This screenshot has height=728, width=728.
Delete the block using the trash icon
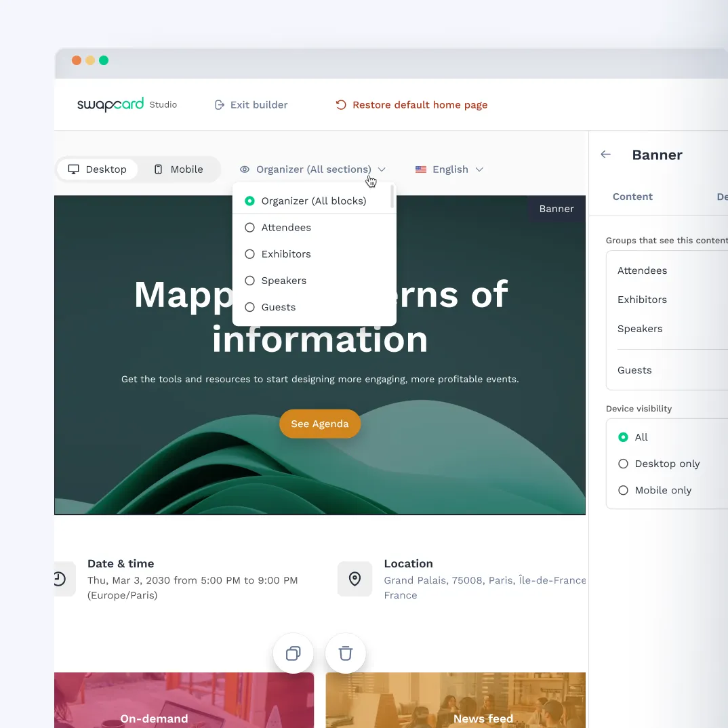click(346, 653)
